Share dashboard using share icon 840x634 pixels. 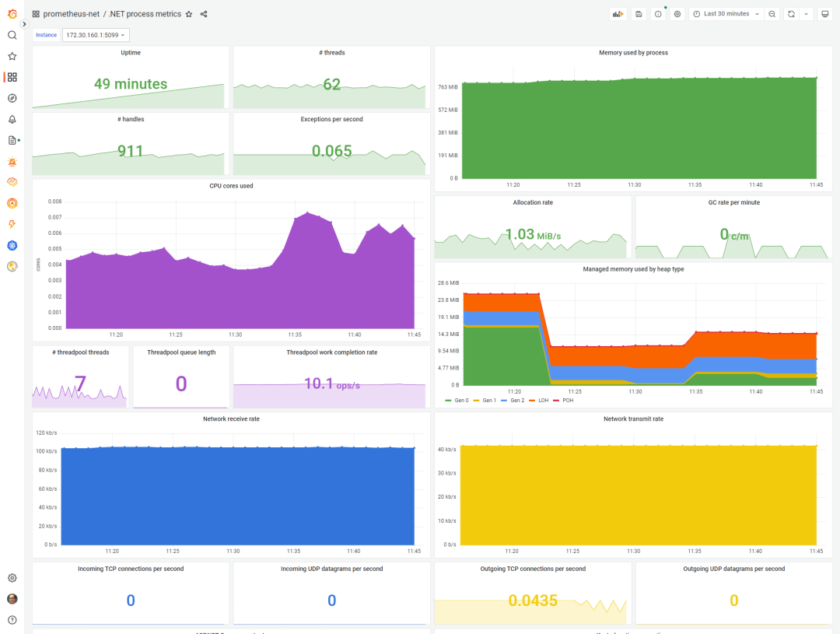204,14
